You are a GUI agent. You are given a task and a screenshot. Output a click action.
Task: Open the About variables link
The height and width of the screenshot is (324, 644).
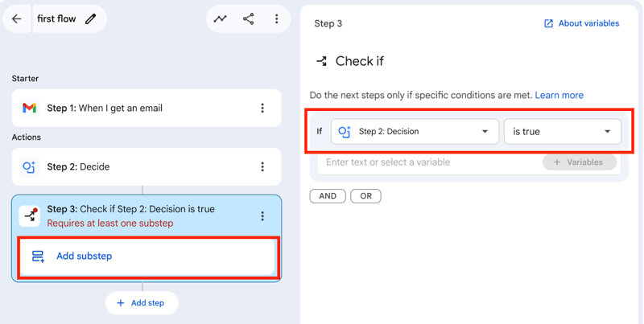[581, 23]
